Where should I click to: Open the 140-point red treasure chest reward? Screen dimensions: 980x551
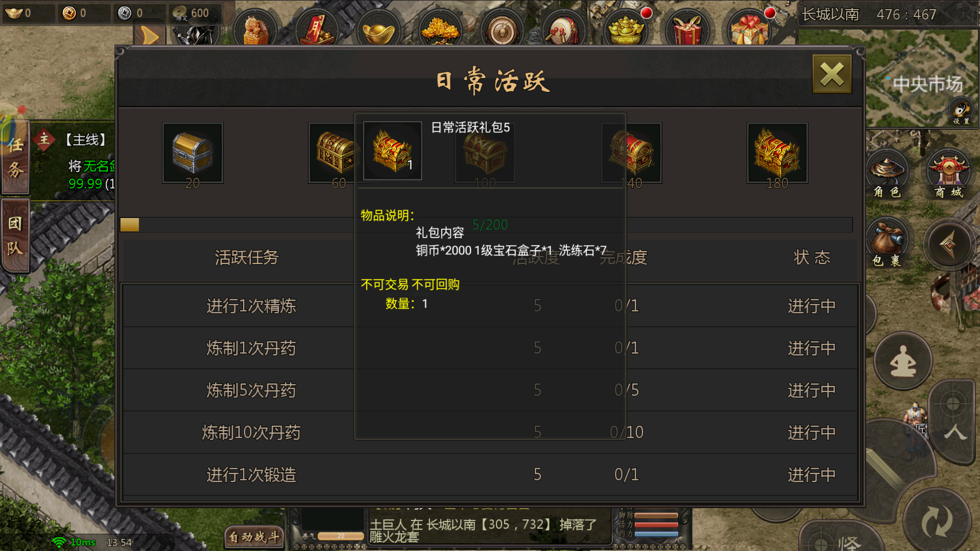click(631, 153)
